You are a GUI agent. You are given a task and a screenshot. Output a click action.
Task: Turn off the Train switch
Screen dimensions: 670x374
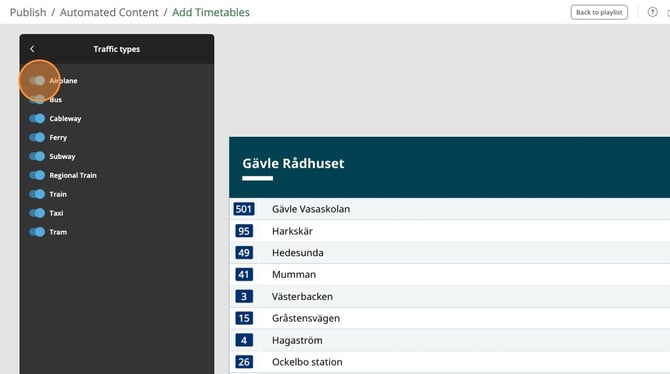(x=37, y=194)
